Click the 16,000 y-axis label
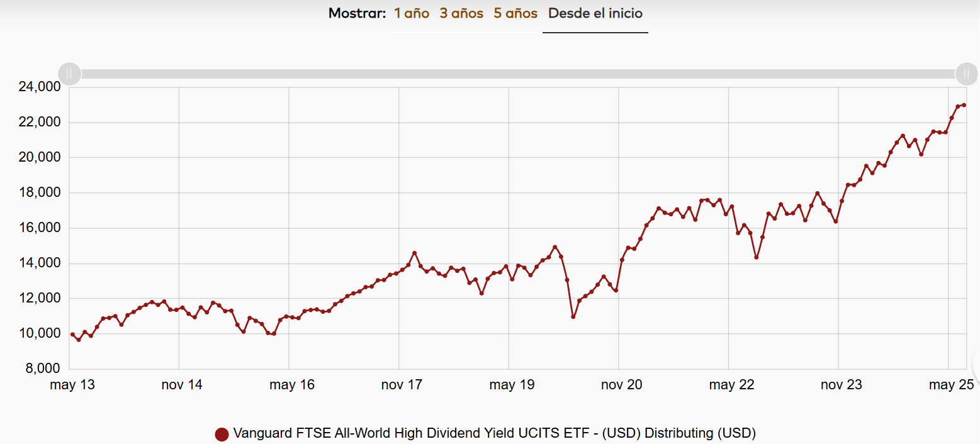The image size is (980, 444). [38, 228]
